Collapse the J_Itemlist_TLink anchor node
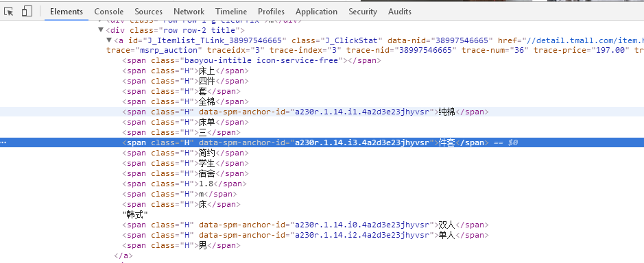644x263 pixels. tap(109, 40)
